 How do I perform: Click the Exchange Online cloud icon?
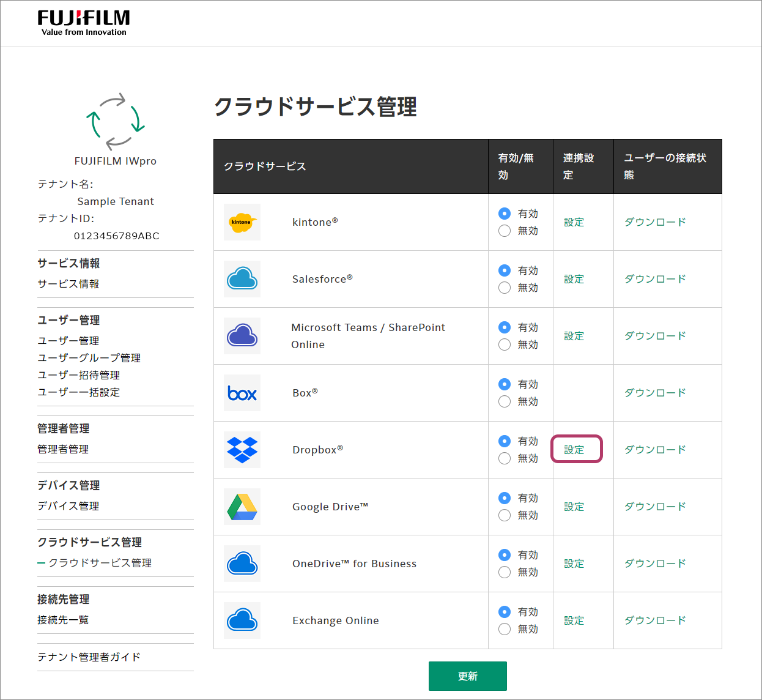coord(242,620)
